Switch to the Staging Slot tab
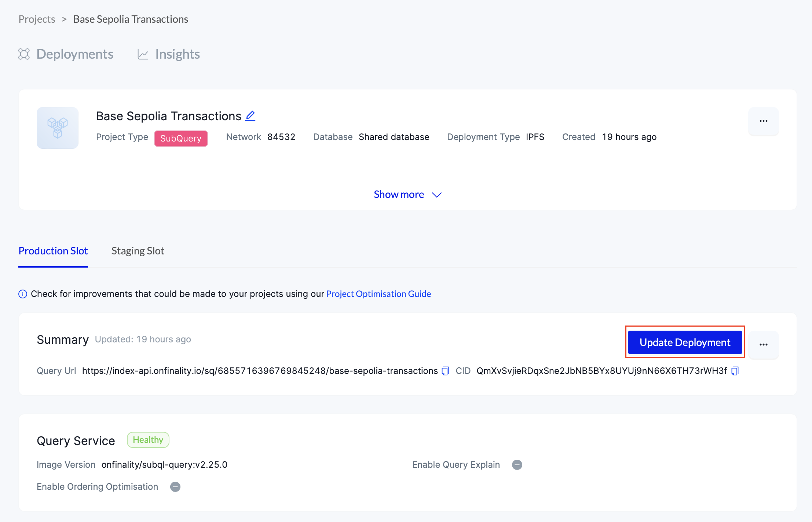812x522 pixels. click(x=138, y=251)
